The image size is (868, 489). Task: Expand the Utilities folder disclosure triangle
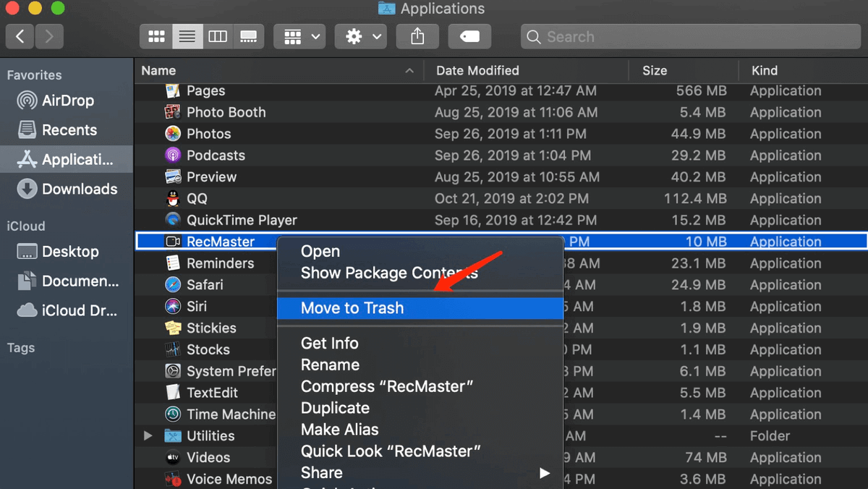click(148, 435)
